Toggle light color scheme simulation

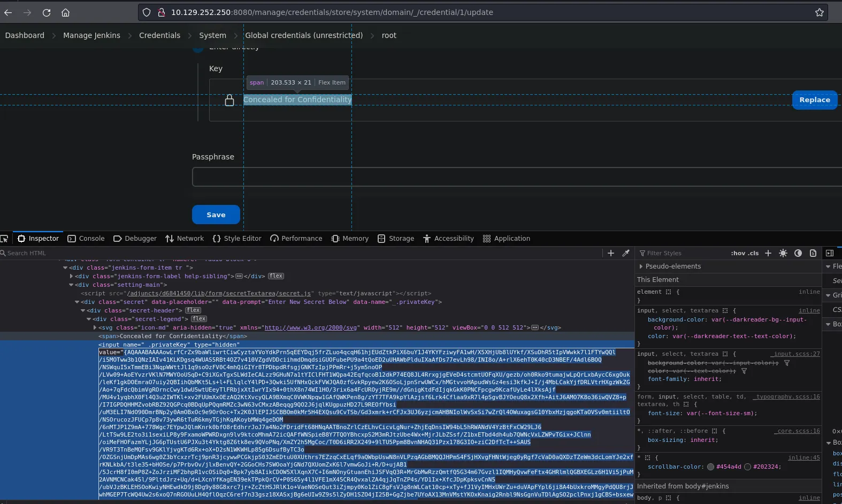tap(783, 253)
